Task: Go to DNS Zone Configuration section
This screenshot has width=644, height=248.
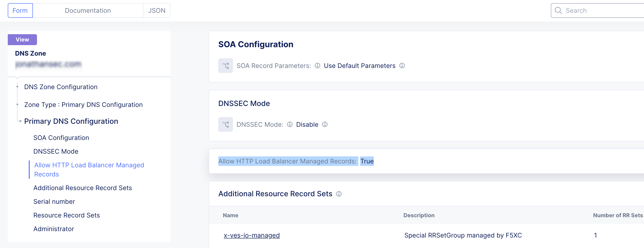Action: click(x=61, y=87)
